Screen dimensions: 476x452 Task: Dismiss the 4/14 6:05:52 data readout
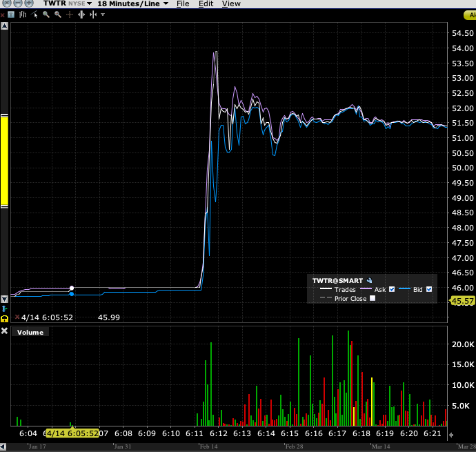17,317
